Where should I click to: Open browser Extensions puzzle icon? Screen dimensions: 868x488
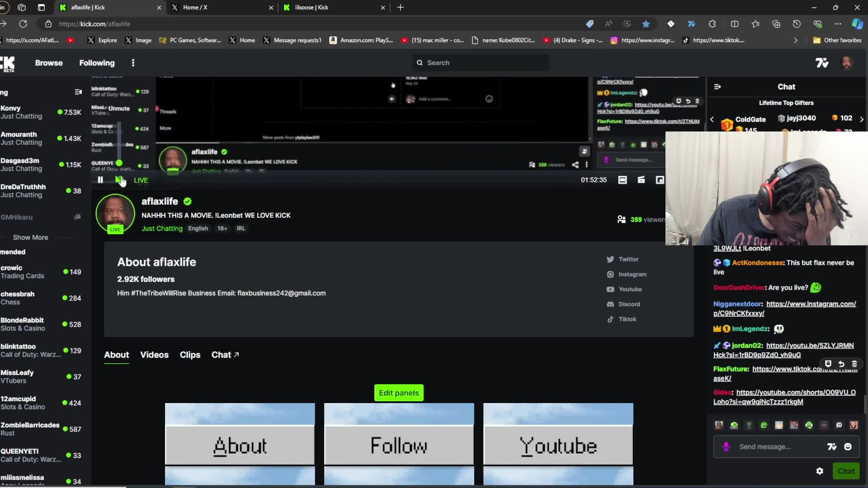click(x=712, y=24)
